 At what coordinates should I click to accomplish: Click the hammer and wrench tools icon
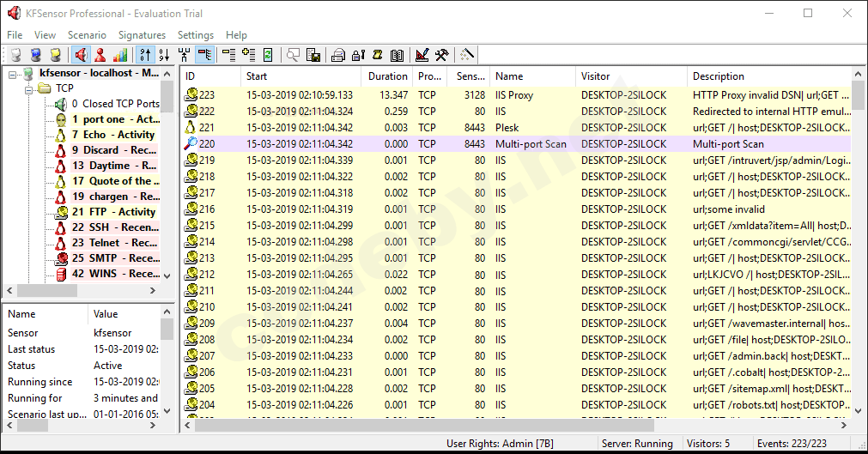click(x=441, y=55)
